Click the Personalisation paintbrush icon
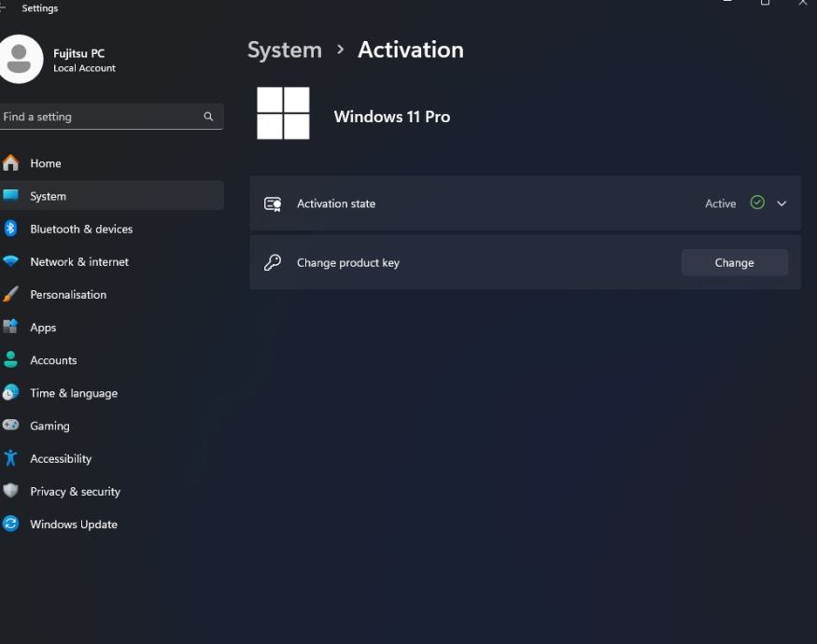This screenshot has width=817, height=644. click(x=10, y=294)
